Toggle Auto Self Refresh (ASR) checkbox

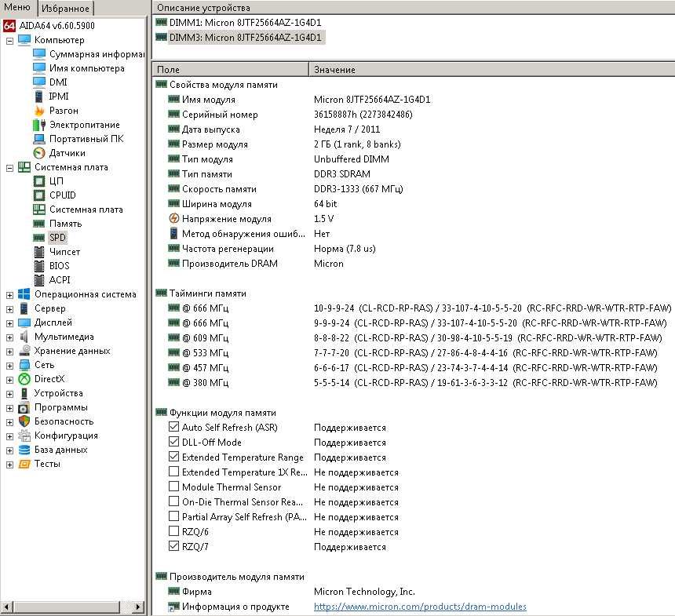(x=174, y=427)
